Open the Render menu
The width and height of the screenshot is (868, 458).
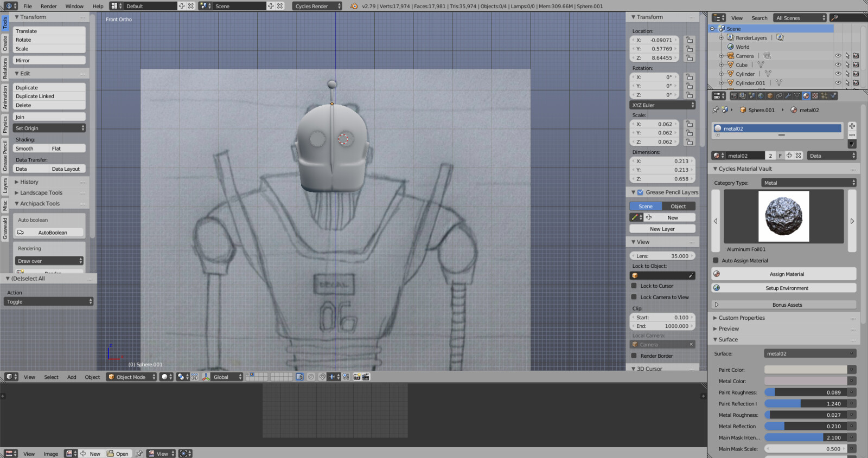(49, 6)
